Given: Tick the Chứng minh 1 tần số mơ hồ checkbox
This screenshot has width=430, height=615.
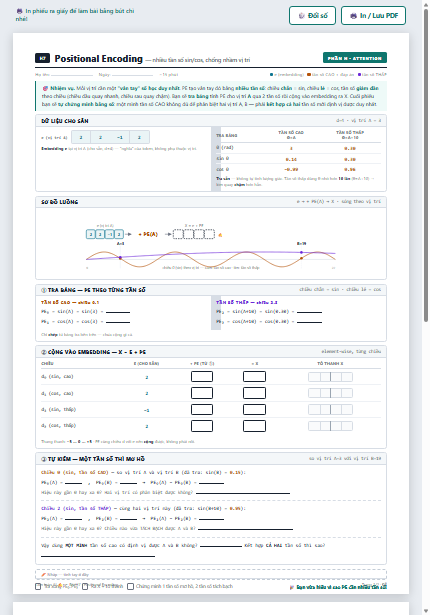Looking at the screenshot, I should click(131, 586).
